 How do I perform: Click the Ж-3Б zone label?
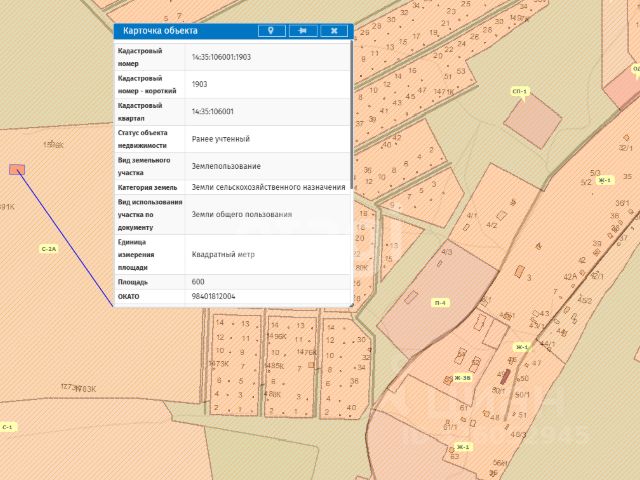pyautogui.click(x=462, y=378)
